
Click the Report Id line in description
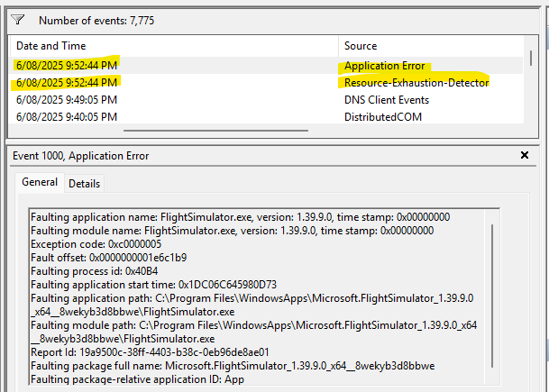[x=151, y=351]
